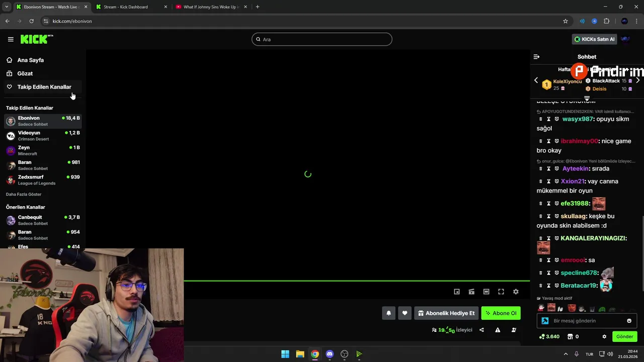Click the KICKs Satın Al button
This screenshot has height=362, width=644.
pos(594,39)
